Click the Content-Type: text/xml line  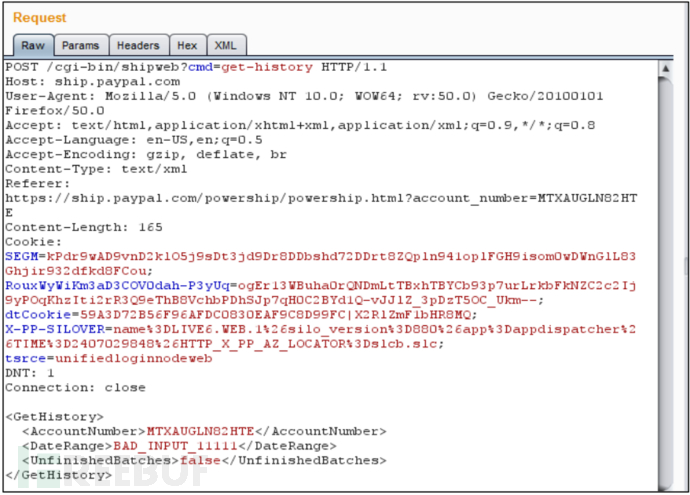pos(96,169)
